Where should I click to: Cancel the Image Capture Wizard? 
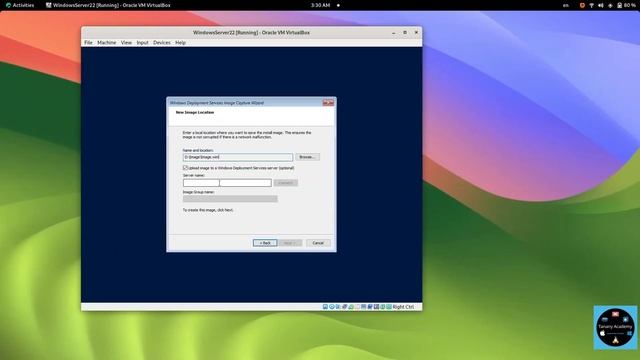click(318, 243)
